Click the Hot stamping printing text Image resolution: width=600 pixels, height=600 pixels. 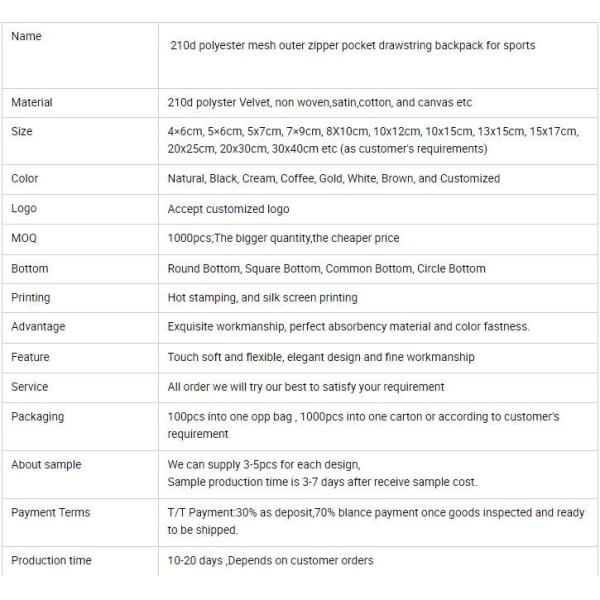(262, 298)
